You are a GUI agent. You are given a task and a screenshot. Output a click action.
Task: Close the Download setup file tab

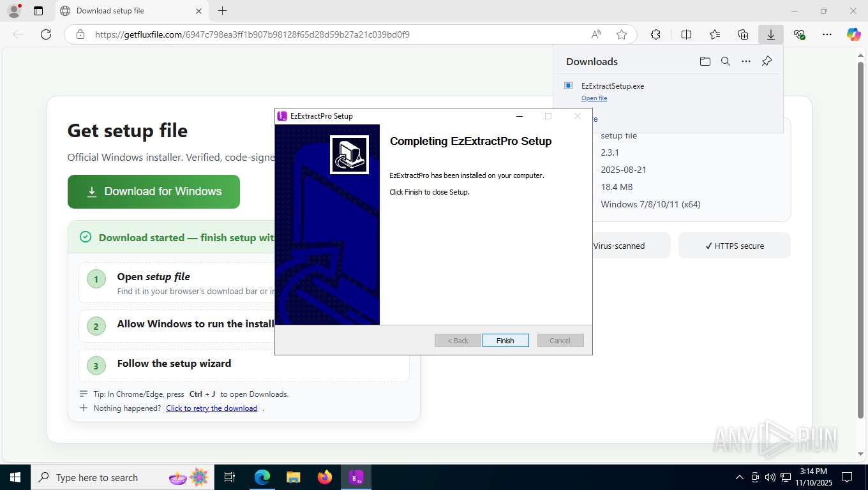198,11
